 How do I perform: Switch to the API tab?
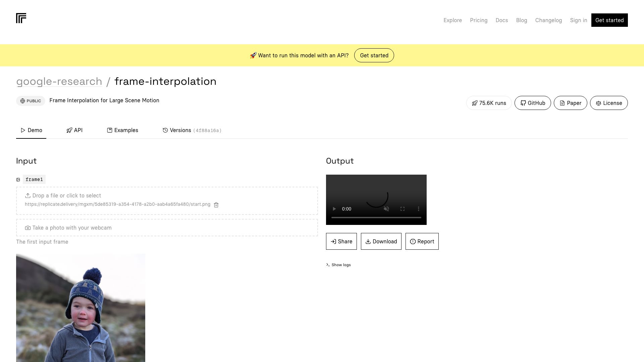point(74,130)
